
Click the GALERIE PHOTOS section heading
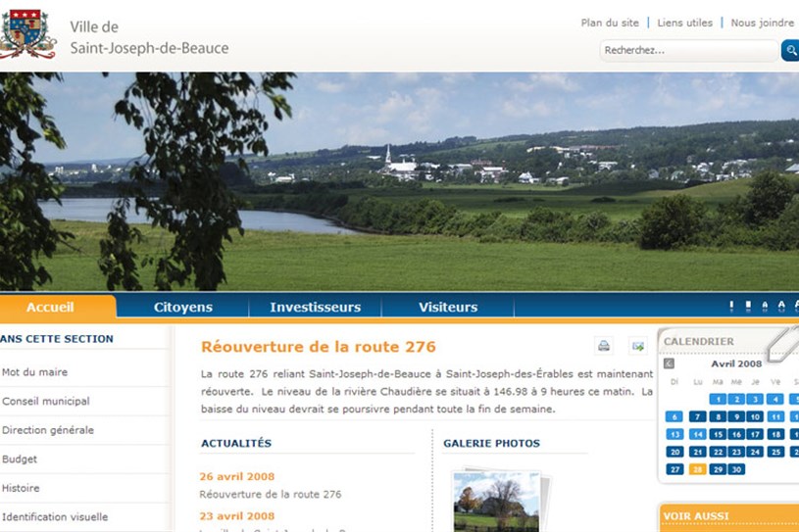(x=492, y=444)
